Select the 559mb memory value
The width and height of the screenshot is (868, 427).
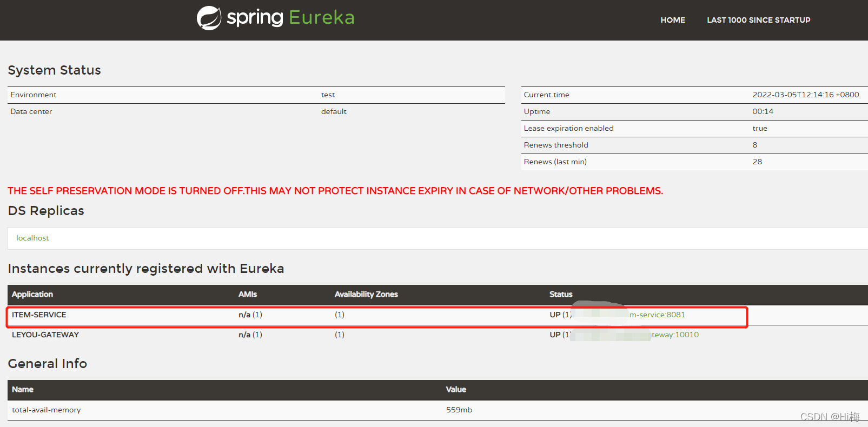459,410
